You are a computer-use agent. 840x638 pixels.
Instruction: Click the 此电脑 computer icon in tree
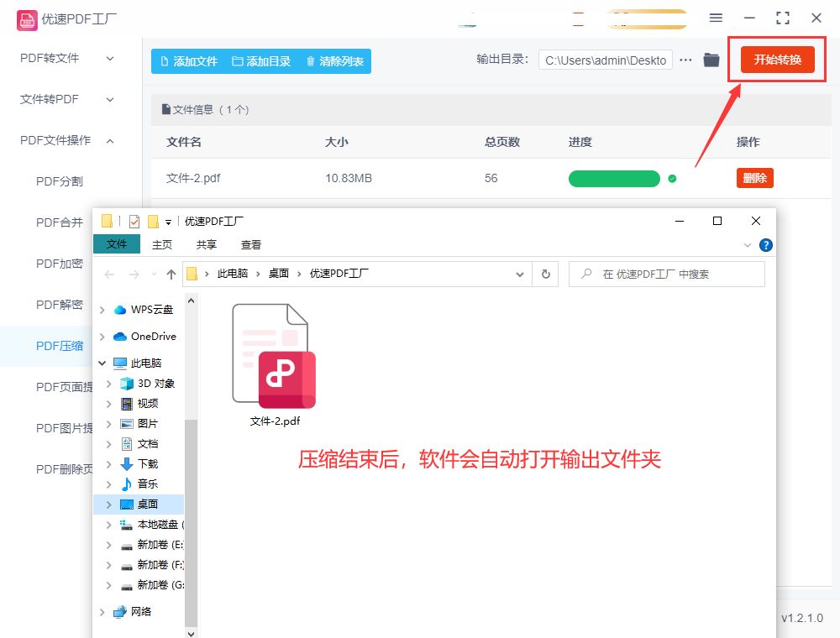(x=120, y=363)
